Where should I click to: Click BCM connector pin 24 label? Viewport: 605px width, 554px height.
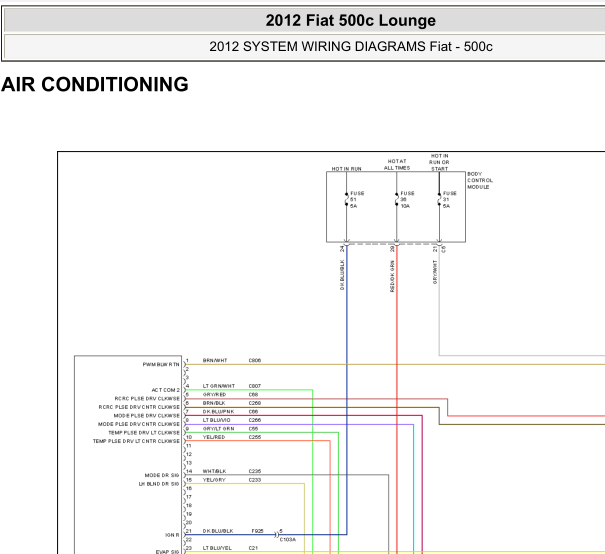[x=342, y=249]
